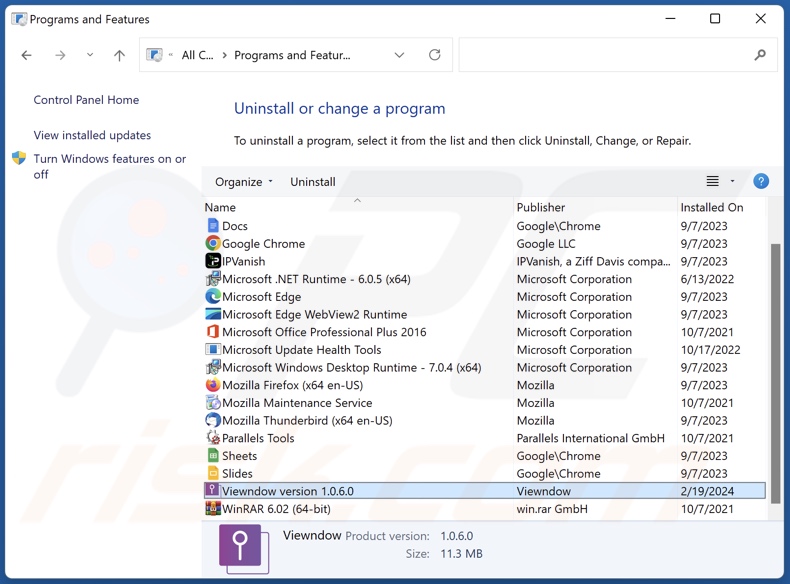This screenshot has width=790, height=584.
Task: Select Viewndow version 1.0.6.0 entry
Action: [x=288, y=491]
